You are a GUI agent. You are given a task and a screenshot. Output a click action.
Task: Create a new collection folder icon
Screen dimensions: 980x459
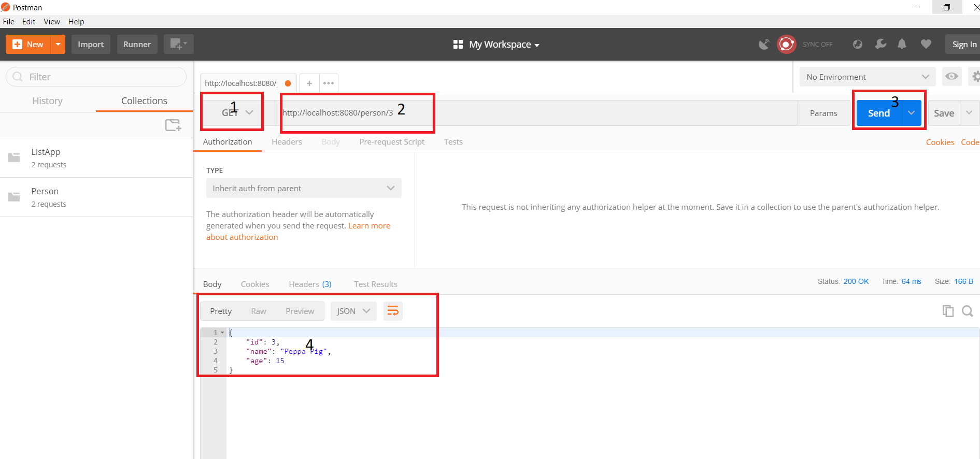(173, 125)
